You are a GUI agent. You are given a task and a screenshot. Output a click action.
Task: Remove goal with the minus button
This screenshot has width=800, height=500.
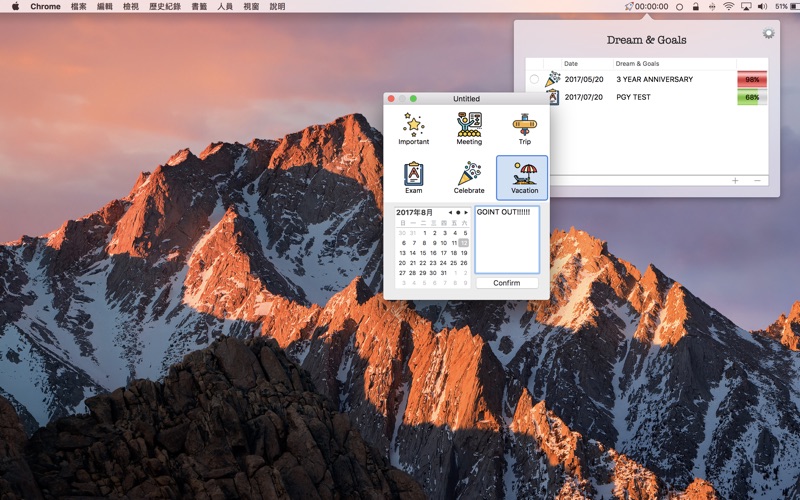757,180
